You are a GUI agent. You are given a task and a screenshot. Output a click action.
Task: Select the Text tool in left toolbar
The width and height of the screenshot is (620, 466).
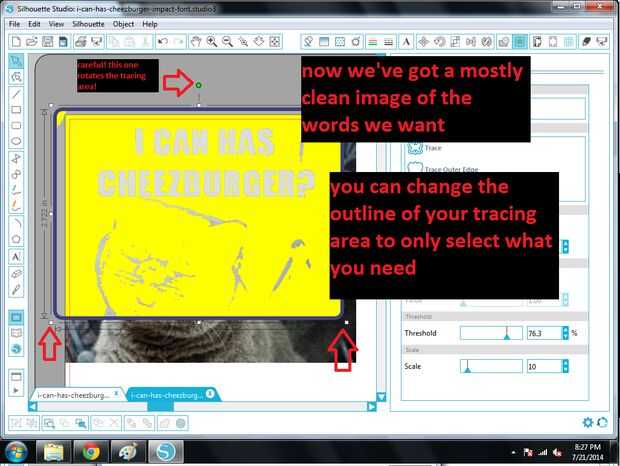[x=16, y=257]
